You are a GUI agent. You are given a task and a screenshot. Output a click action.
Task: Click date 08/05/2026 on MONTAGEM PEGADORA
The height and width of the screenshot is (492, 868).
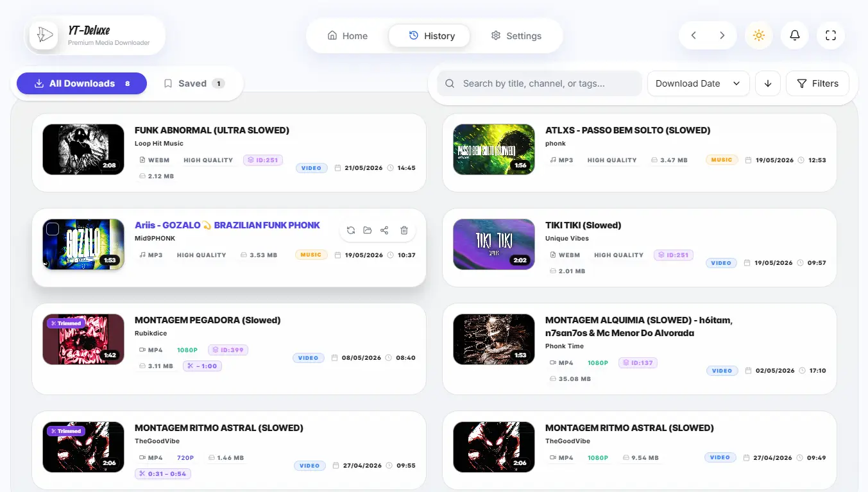pos(361,358)
